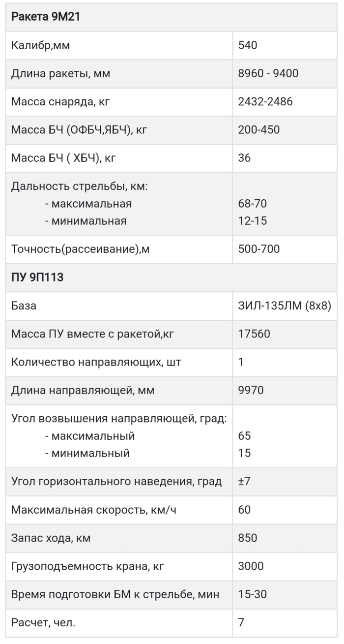Click the horizontal aiming angle value ±7
Screen dimensions: 344x644
[244, 481]
